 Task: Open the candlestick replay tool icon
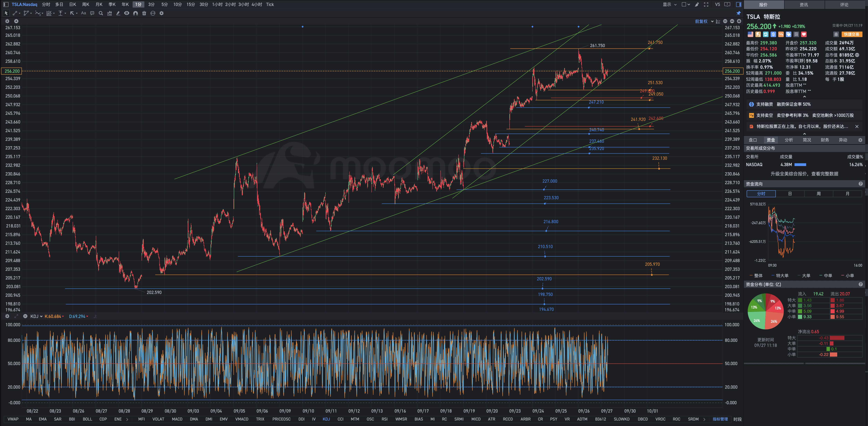tap(110, 13)
